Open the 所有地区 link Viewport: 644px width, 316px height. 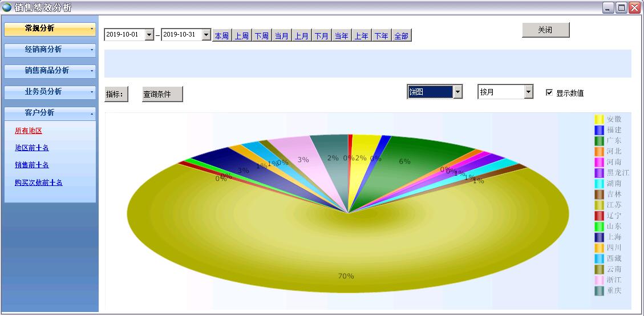click(29, 131)
